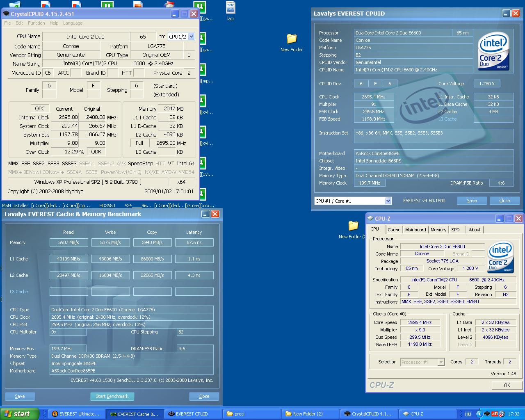Click Save in Cache & Memory Benchmark
525x420 pixels.
click(20, 396)
